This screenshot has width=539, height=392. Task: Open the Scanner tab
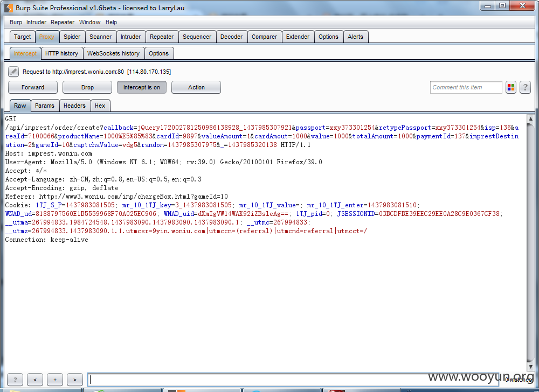click(100, 37)
